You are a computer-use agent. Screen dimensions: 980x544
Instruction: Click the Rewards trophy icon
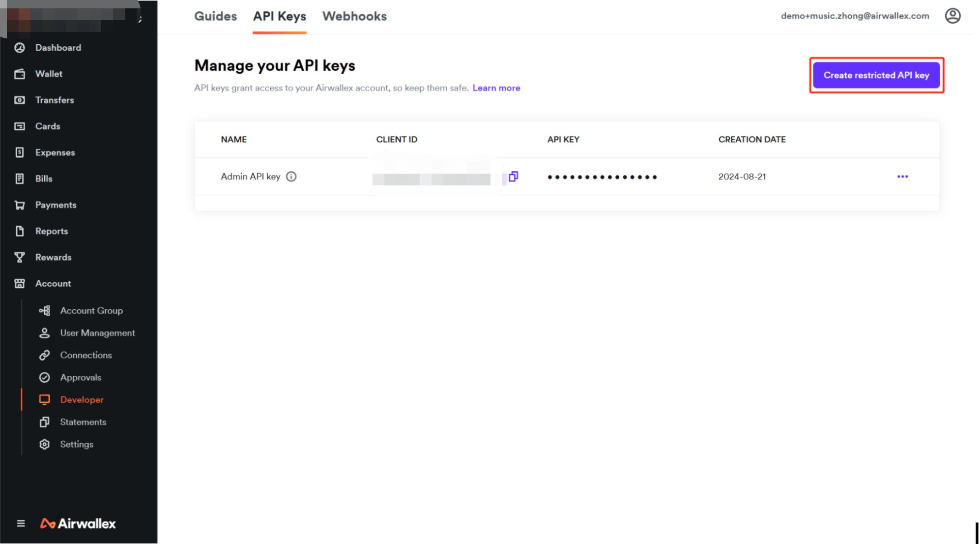coord(20,257)
